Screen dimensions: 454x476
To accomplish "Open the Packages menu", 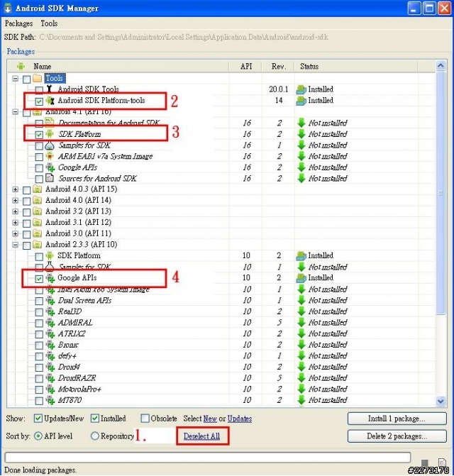I will (x=18, y=23).
